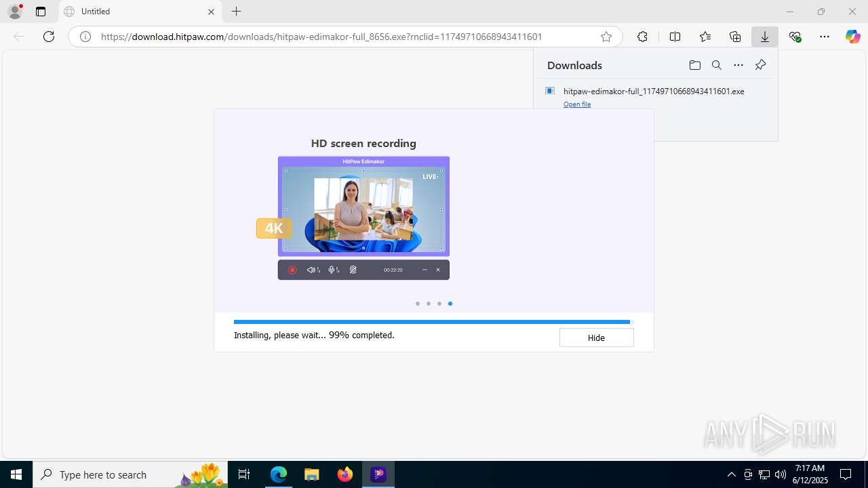Refresh the current page
Viewport: 868px width, 488px height.
click(x=49, y=37)
